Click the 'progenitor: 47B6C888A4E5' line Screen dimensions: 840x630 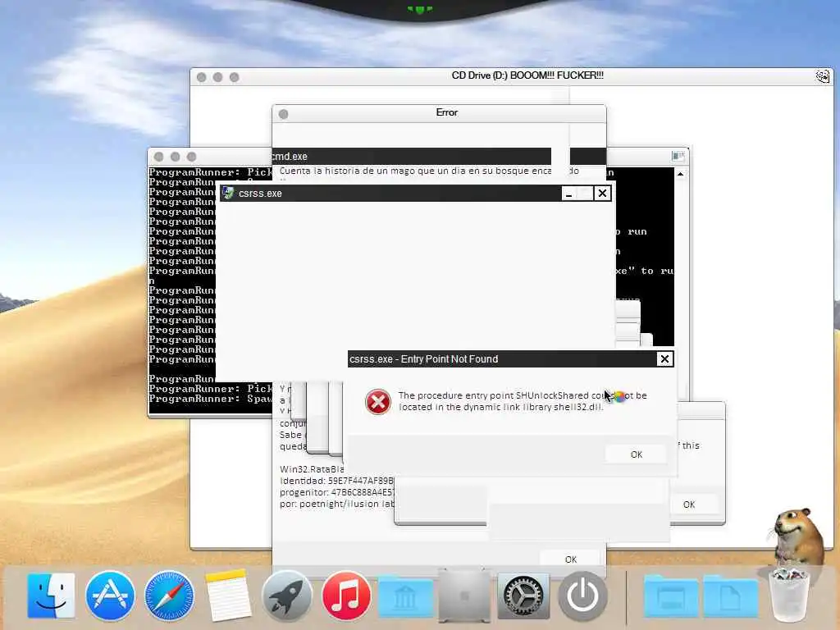click(337, 492)
